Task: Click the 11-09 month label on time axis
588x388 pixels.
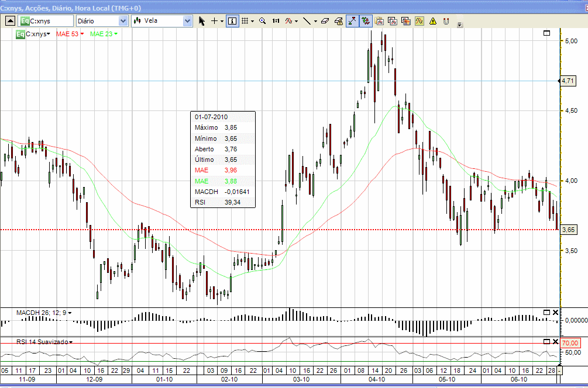Action: pyautogui.click(x=27, y=379)
